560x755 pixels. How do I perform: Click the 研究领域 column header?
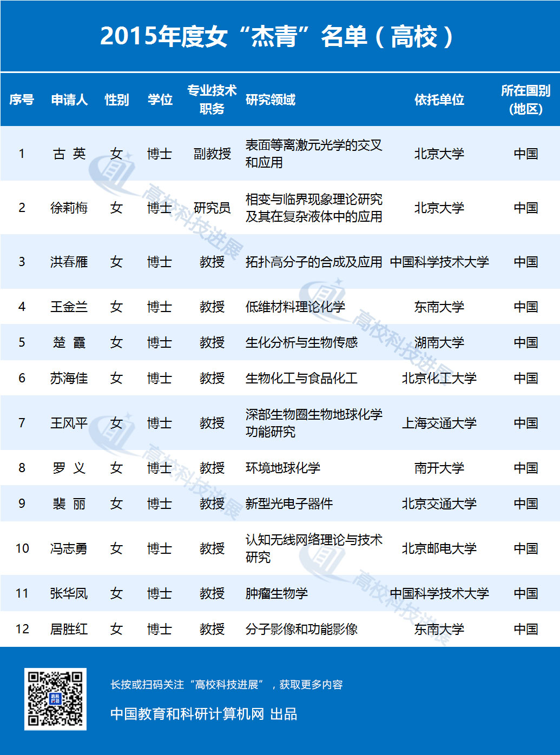pos(271,100)
